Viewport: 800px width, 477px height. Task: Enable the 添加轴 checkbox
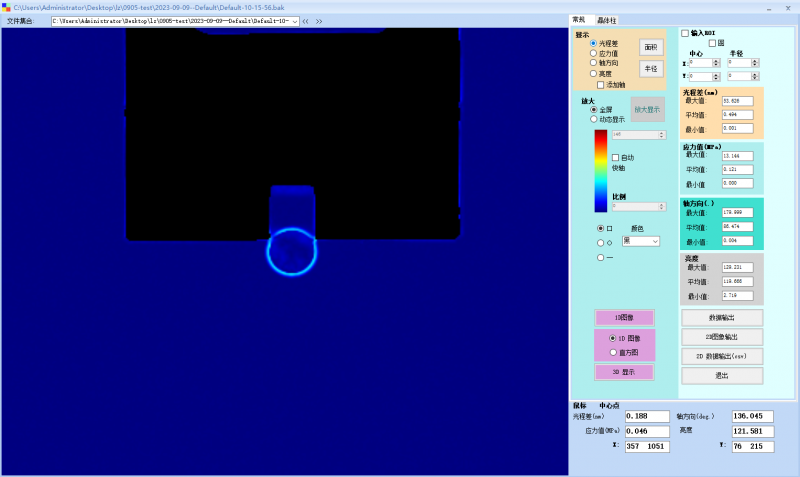point(601,85)
